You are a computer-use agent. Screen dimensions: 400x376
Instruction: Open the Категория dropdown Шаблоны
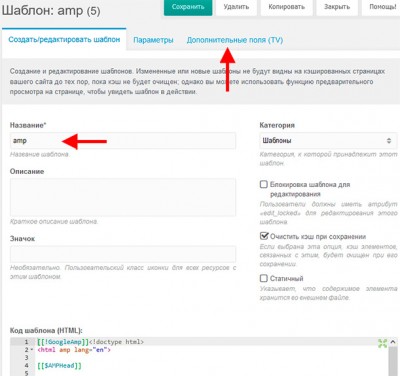pos(328,140)
